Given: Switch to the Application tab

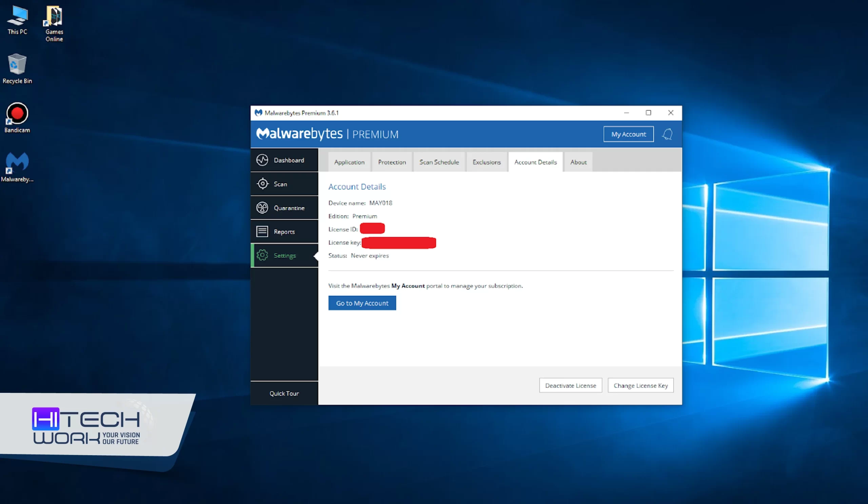Looking at the screenshot, I should 349,162.
